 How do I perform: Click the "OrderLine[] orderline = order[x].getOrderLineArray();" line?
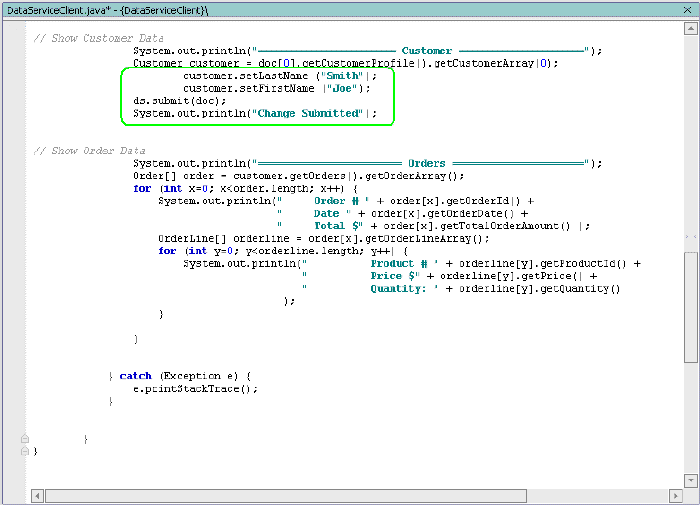click(x=324, y=238)
